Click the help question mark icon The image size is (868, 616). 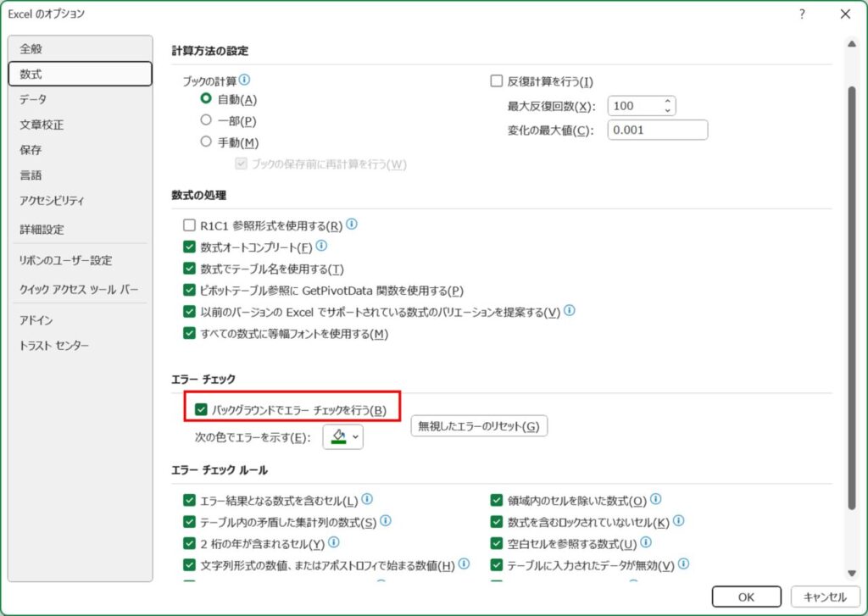[802, 14]
